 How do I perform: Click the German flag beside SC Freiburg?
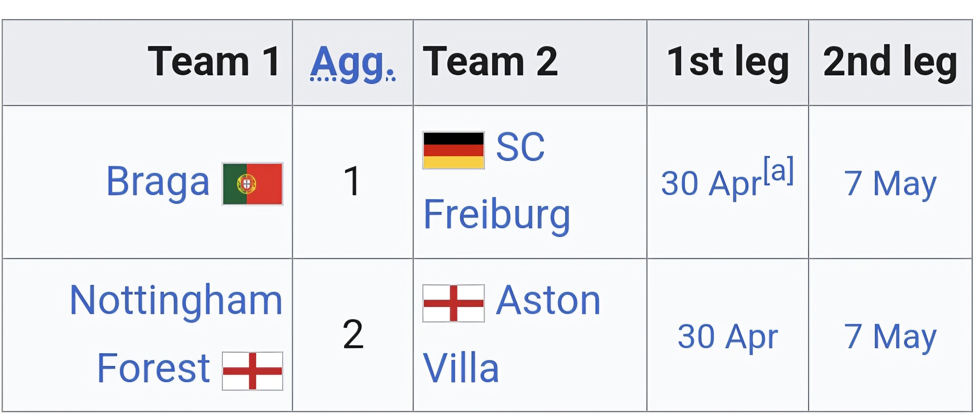coord(453,150)
